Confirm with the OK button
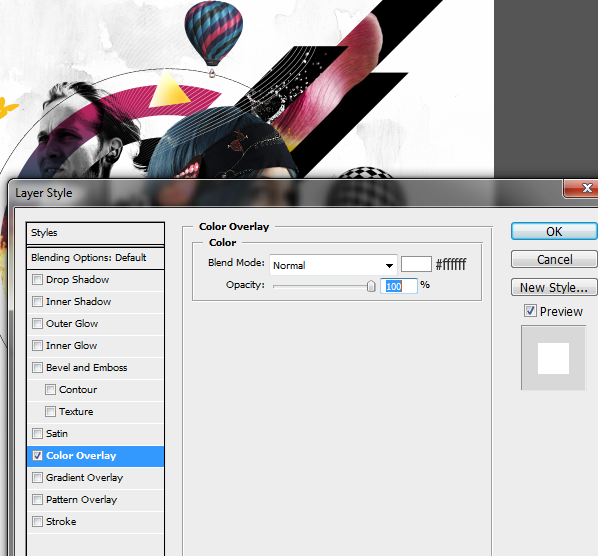598x556 pixels. pos(554,231)
